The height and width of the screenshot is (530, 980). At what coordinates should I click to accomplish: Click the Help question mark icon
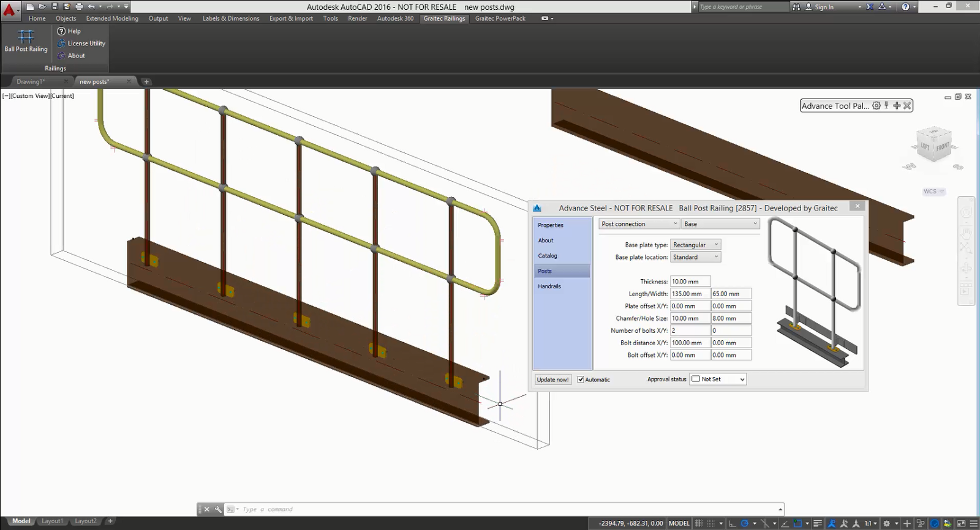[x=905, y=7]
